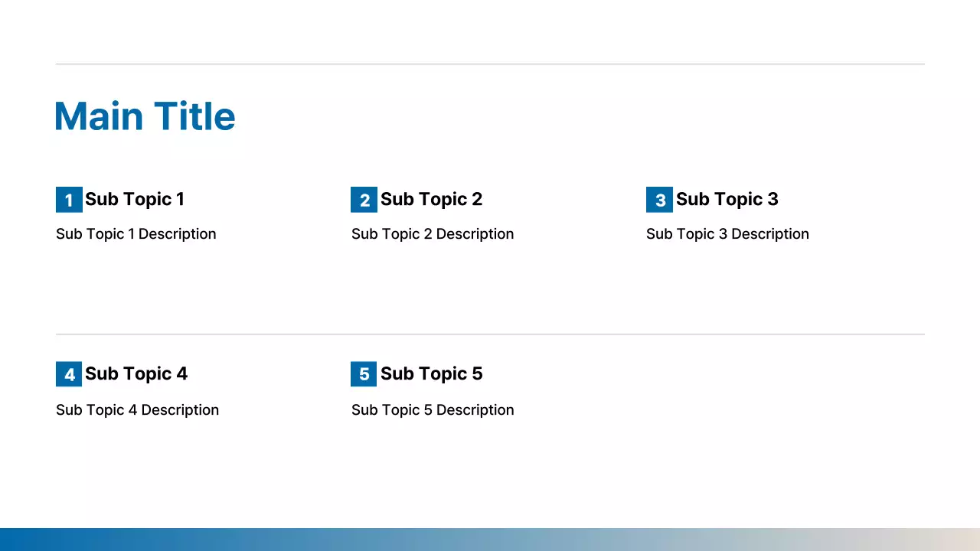Click the Sub Topic 2 heading

click(431, 199)
